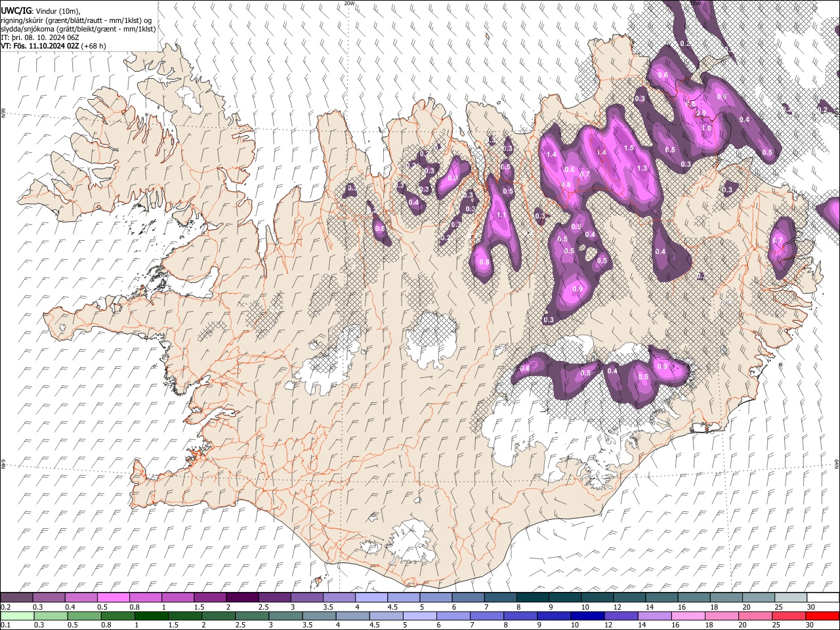Click the '0.2' label under the upper snow legend
This screenshot has width=840, height=630.
point(6,607)
